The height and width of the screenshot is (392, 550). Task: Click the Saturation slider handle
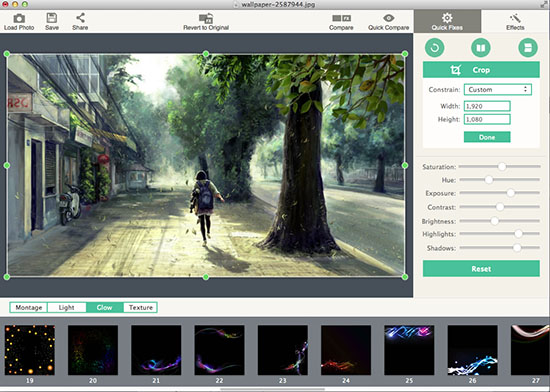tap(502, 167)
